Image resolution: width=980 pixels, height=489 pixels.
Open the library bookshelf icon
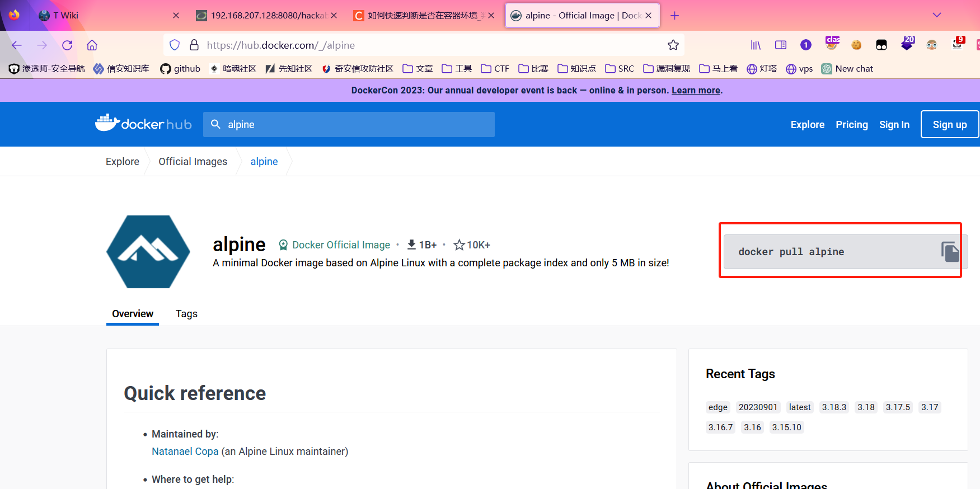click(x=756, y=45)
